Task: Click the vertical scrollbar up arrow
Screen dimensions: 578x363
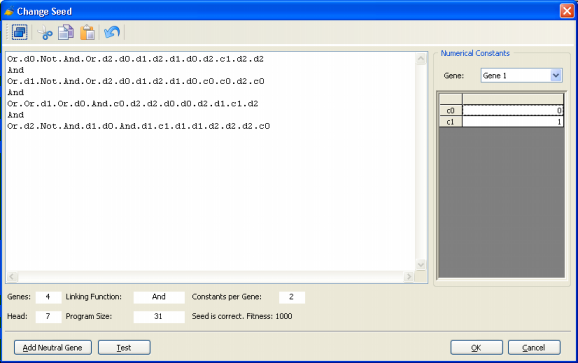Action: (421, 59)
